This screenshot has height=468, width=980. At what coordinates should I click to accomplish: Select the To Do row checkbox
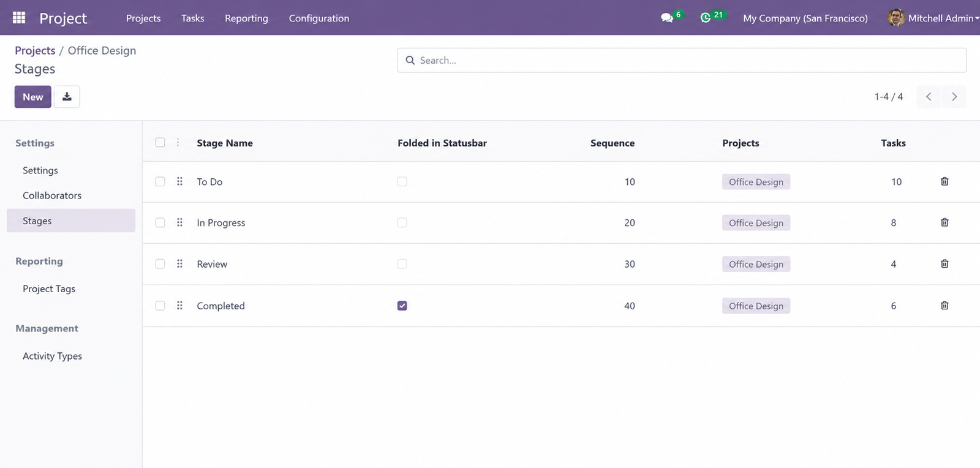[x=160, y=181]
